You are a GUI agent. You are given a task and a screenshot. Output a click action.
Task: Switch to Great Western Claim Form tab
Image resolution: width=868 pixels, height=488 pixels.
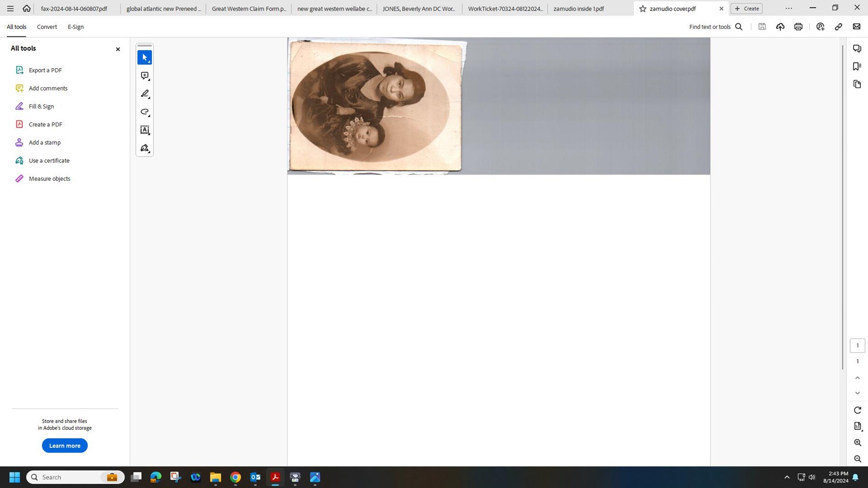(248, 9)
